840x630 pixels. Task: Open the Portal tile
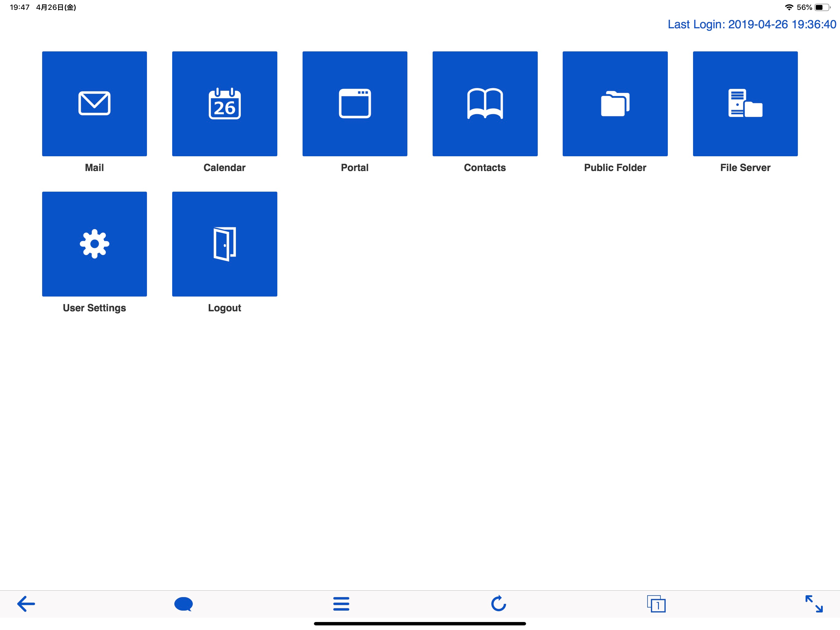[355, 104]
